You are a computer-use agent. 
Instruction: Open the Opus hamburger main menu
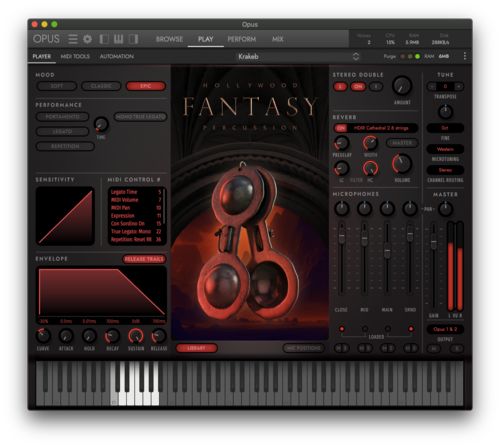73,39
